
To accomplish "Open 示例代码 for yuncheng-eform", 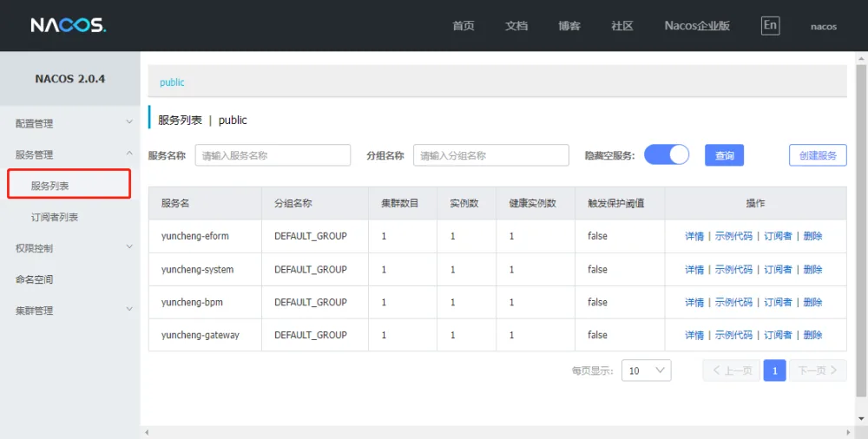I will coord(733,236).
